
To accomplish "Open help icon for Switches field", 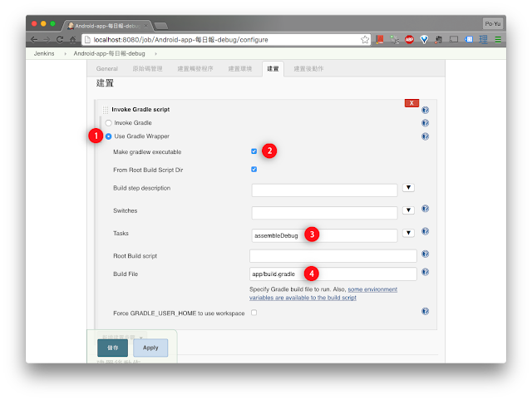I will [x=425, y=209].
